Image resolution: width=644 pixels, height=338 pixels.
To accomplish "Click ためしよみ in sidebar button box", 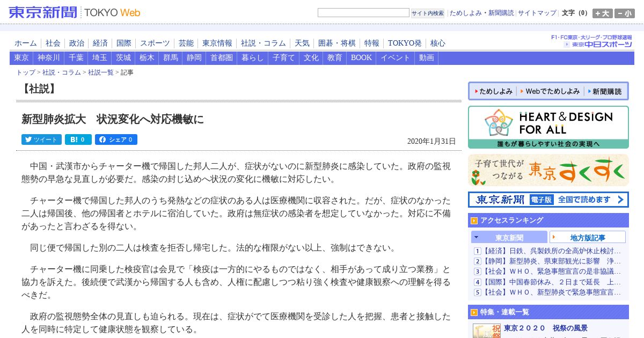I will point(493,91).
